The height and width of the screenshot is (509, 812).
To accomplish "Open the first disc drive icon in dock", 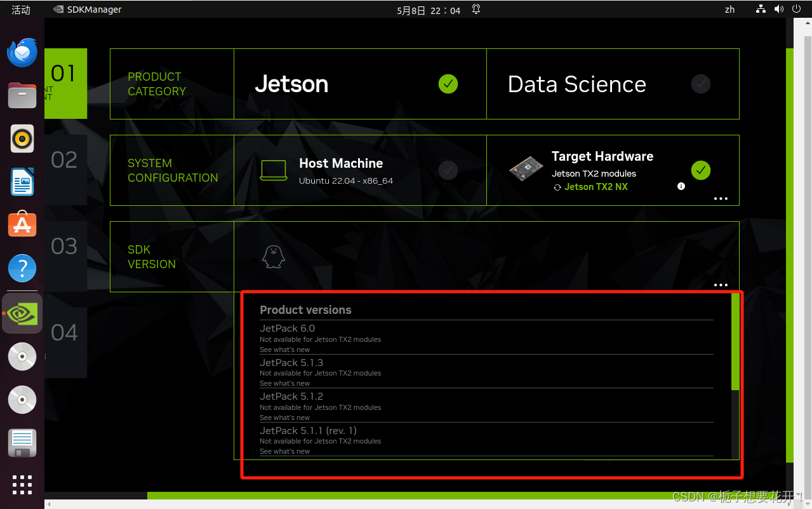I will pos(22,356).
